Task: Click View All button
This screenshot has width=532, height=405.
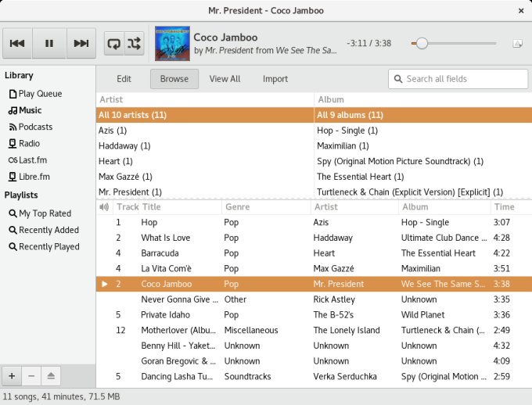Action: [x=225, y=79]
